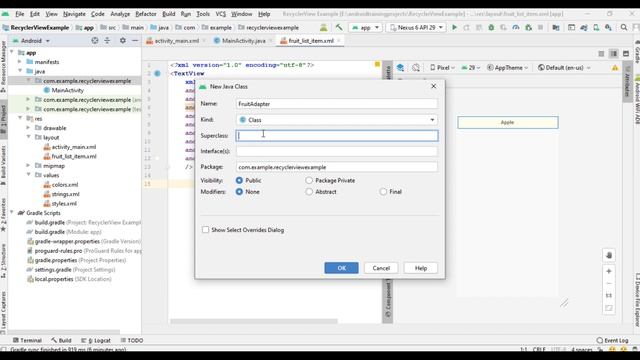Open the API 29 version dropdown
The width and height of the screenshot is (640, 360).
471,67
